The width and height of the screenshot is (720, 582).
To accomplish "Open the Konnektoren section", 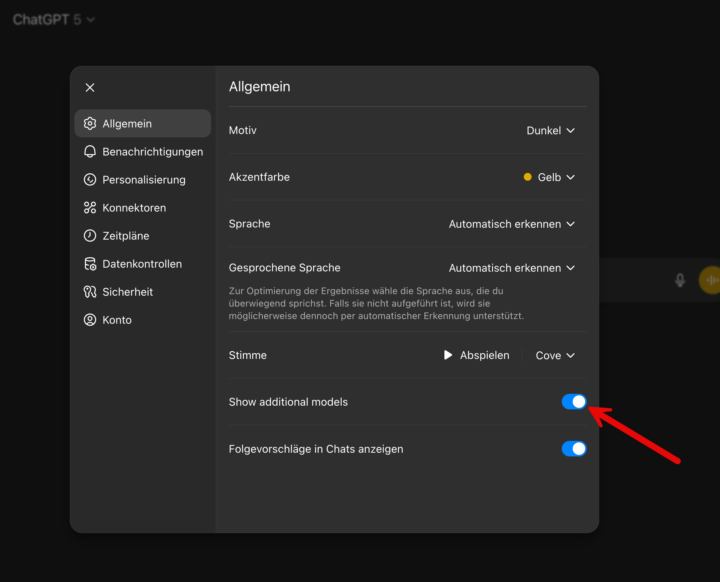I will coord(143,208).
